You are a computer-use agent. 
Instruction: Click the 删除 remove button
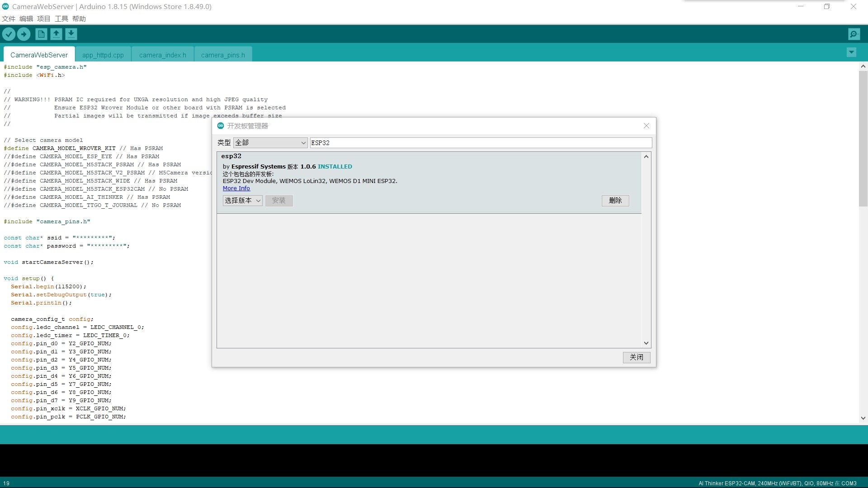coord(615,201)
